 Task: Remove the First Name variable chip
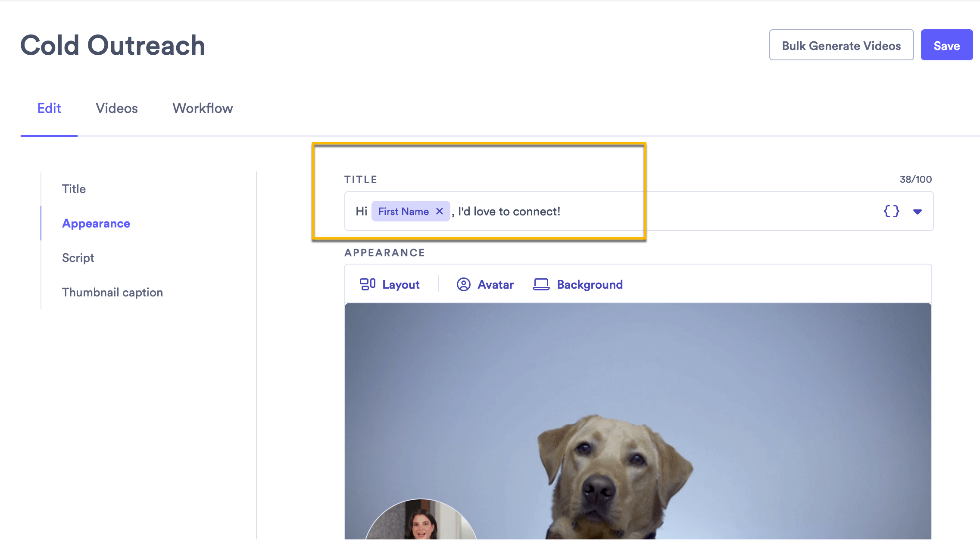(440, 211)
